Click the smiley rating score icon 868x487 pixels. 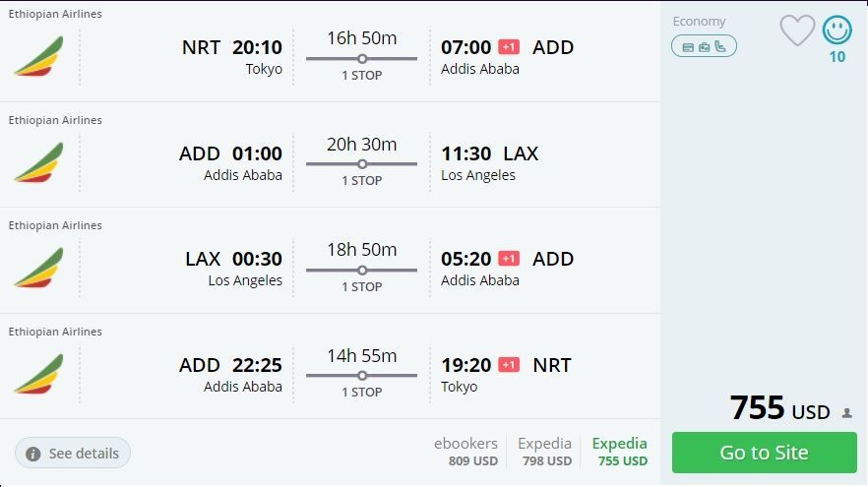coord(837,30)
